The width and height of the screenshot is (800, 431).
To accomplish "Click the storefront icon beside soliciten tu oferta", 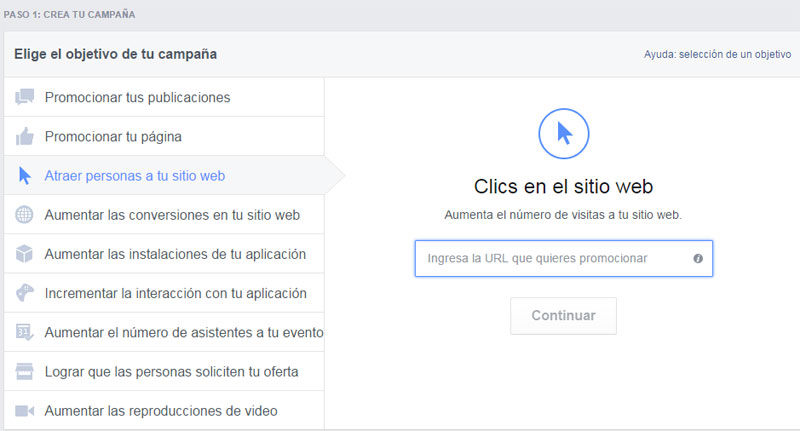I will coord(24,371).
